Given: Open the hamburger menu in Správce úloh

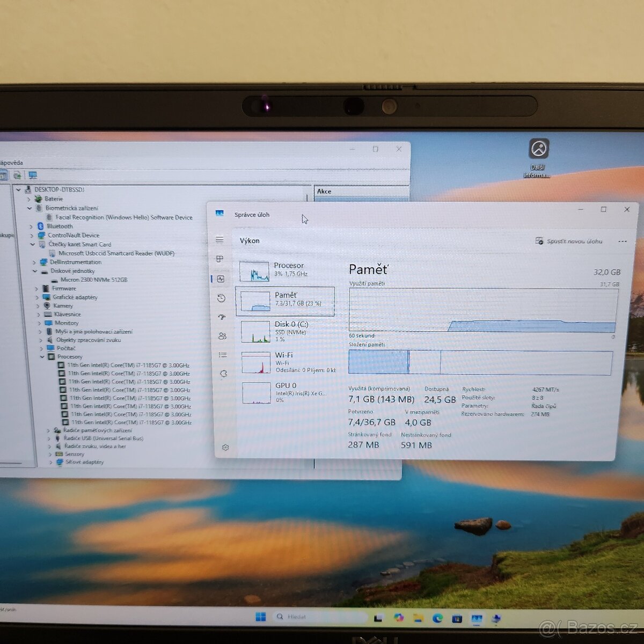Looking at the screenshot, I should tap(219, 239).
